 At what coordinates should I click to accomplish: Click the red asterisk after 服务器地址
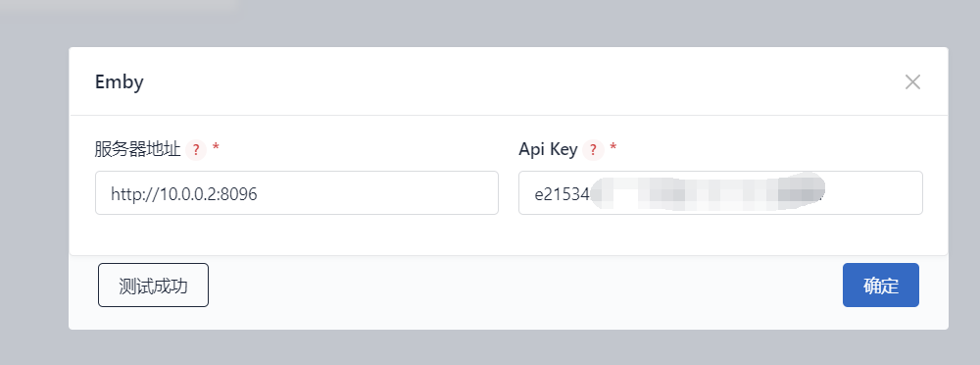click(x=217, y=148)
